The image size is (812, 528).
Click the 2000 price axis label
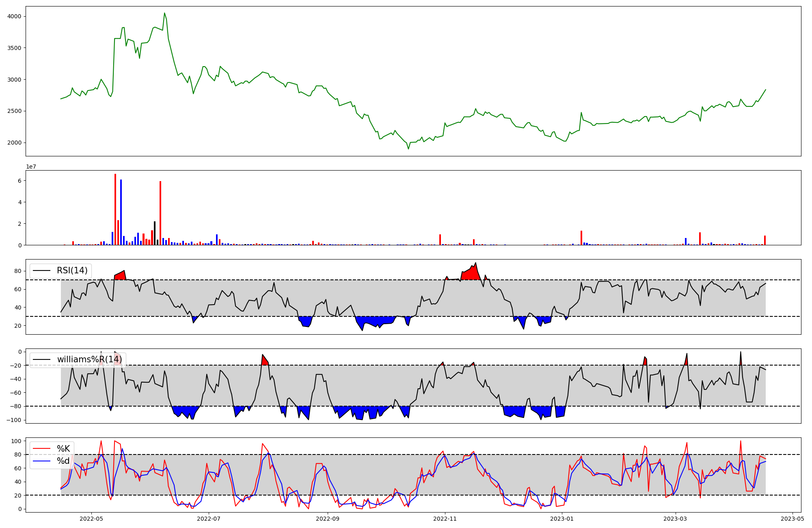[14, 143]
